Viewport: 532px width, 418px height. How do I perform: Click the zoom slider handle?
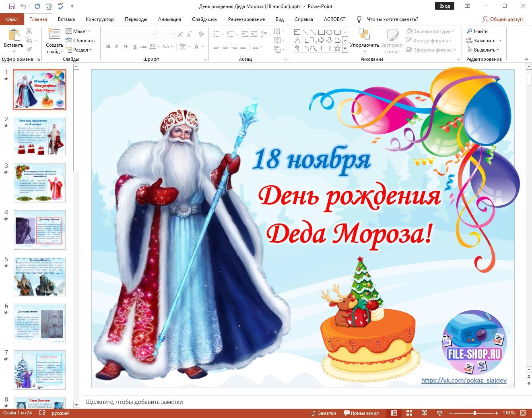click(474, 413)
